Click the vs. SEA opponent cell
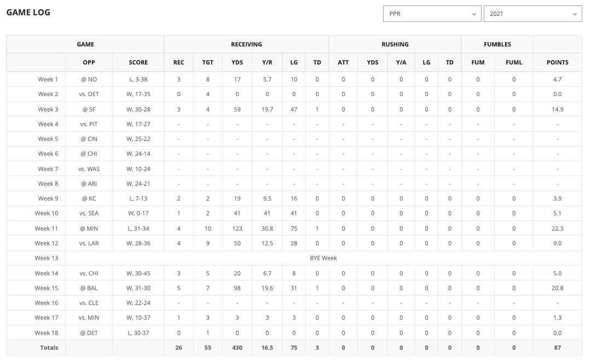Screen dimensions: 591x364 pos(89,213)
